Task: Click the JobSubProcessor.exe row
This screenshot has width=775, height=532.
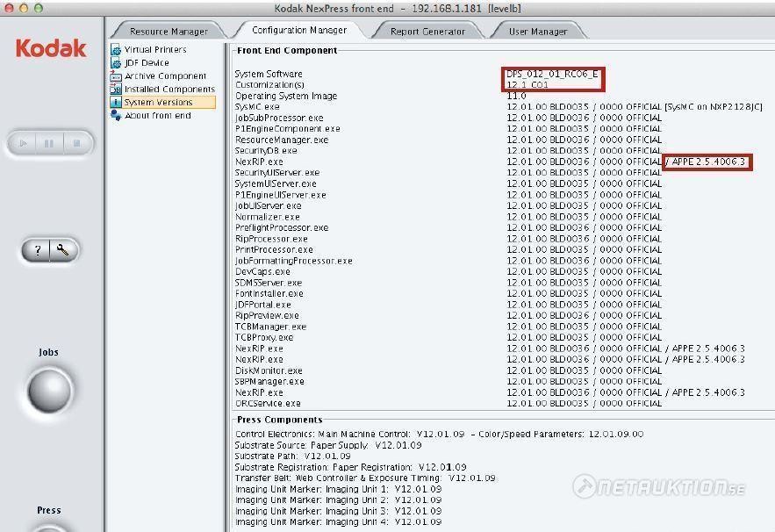Action: [448, 118]
